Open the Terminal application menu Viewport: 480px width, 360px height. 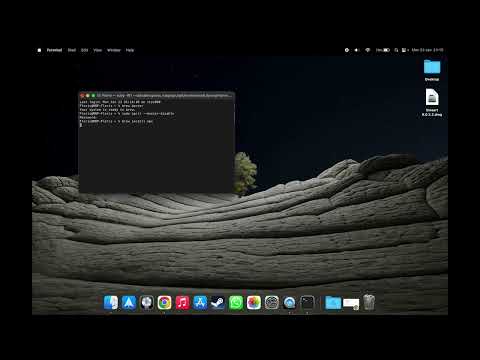point(54,50)
